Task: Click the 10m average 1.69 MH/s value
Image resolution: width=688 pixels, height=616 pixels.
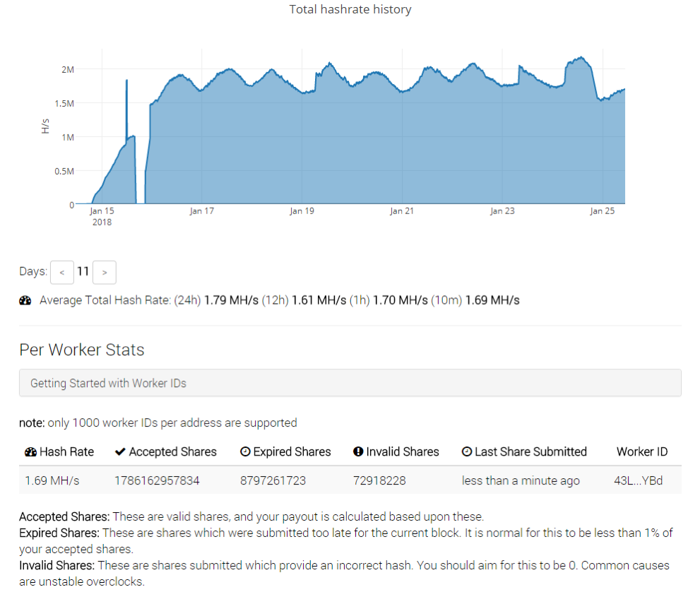Action: pos(492,300)
